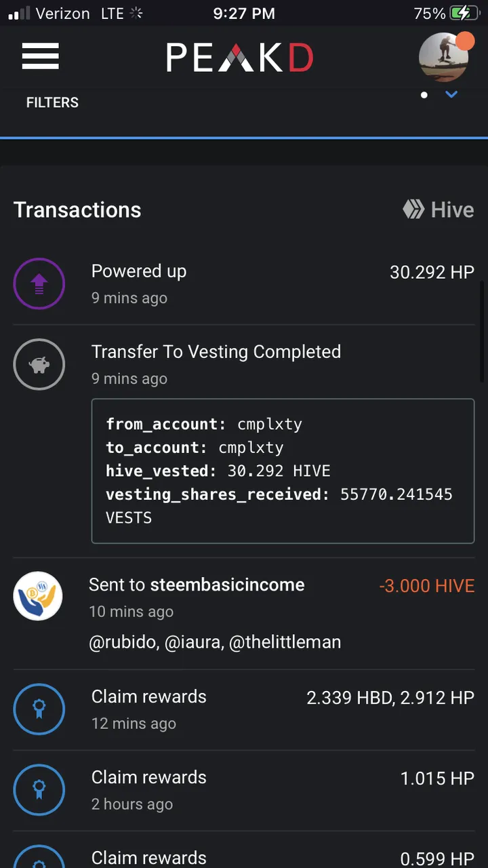This screenshot has height=868, width=488.
Task: Expand the blue chevron below the avatar
Action: coord(451,94)
